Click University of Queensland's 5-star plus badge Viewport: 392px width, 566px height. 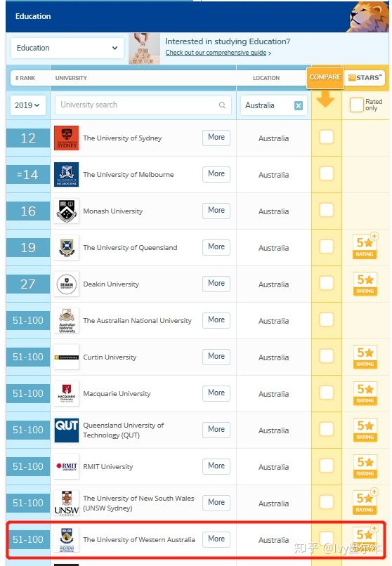pyautogui.click(x=365, y=247)
